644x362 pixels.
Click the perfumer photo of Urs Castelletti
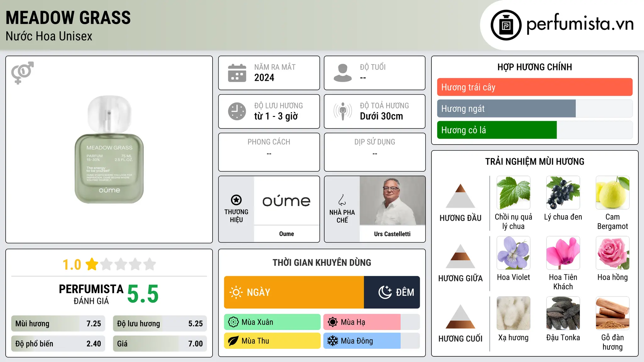coord(392,200)
